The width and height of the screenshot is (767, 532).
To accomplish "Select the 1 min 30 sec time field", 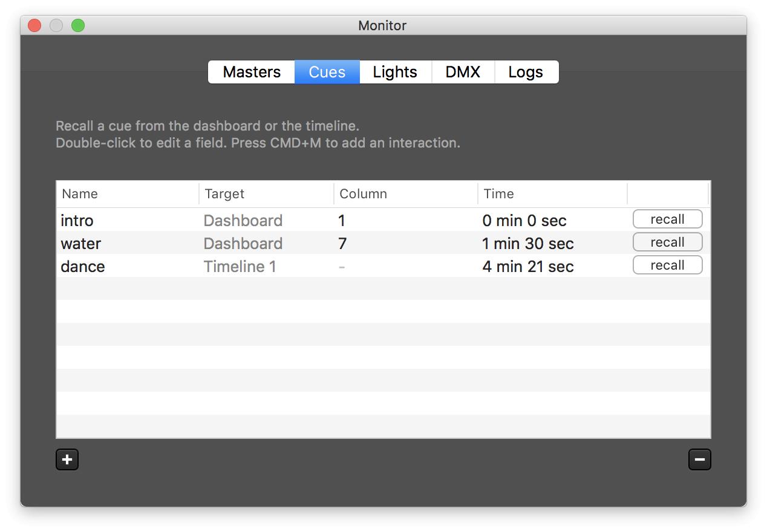I will 527,244.
